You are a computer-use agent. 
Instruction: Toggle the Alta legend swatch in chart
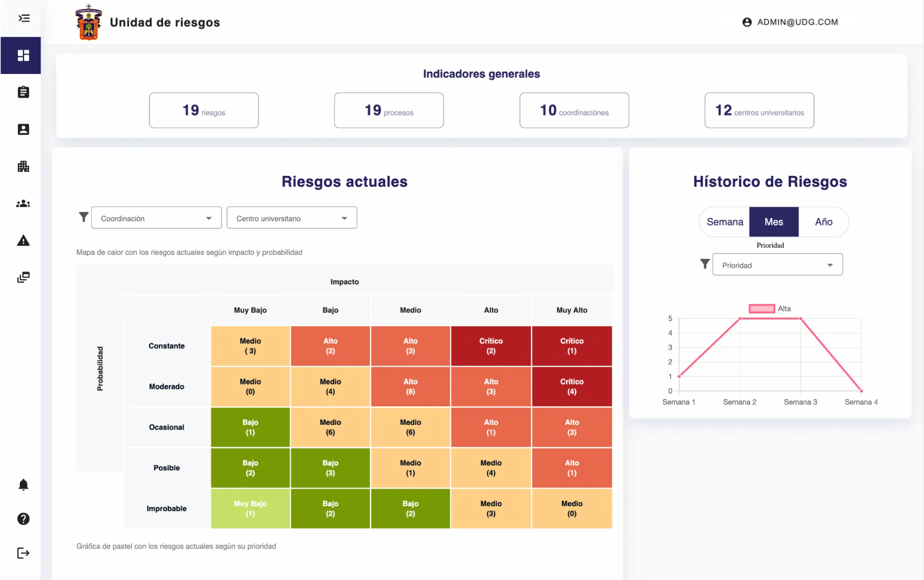[762, 309]
